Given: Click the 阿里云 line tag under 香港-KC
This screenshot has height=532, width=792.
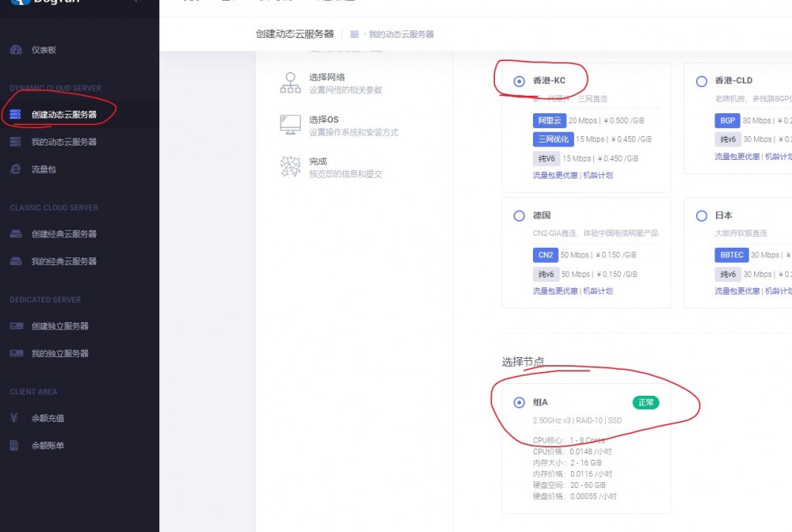Looking at the screenshot, I should 549,120.
